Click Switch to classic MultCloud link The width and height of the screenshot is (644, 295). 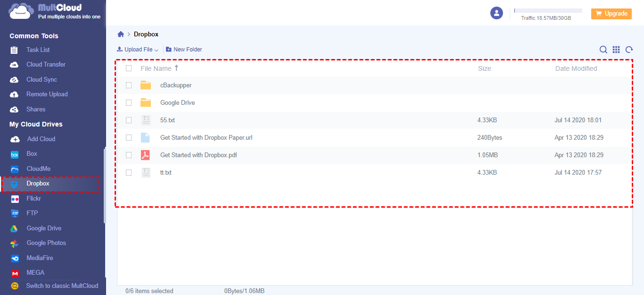click(62, 286)
